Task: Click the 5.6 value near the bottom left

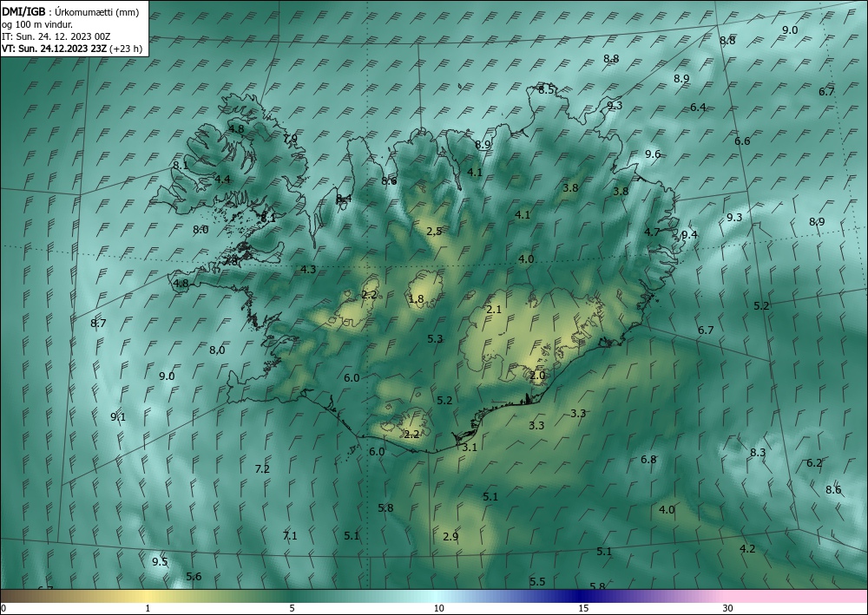Action: (194, 577)
